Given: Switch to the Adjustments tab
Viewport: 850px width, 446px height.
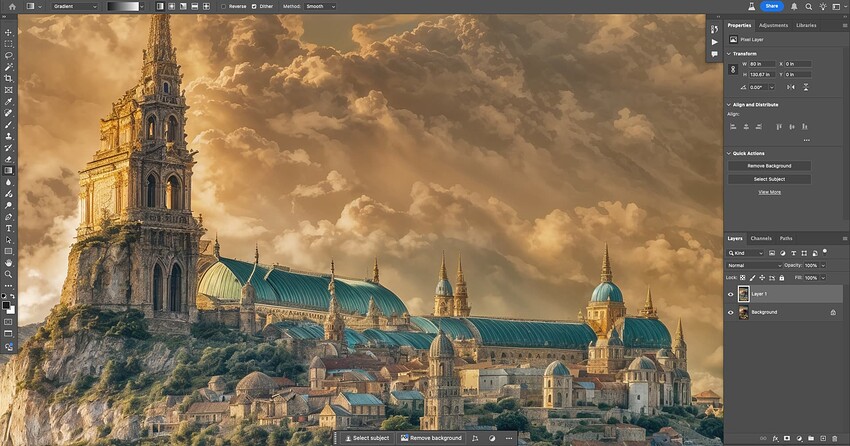Looking at the screenshot, I should pyautogui.click(x=773, y=25).
